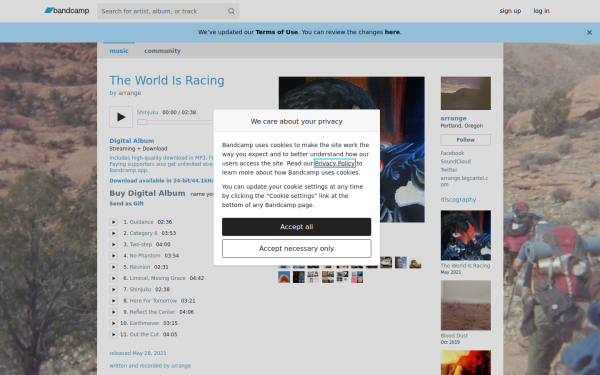Play track 8 Here For Tomorrow

point(113,301)
